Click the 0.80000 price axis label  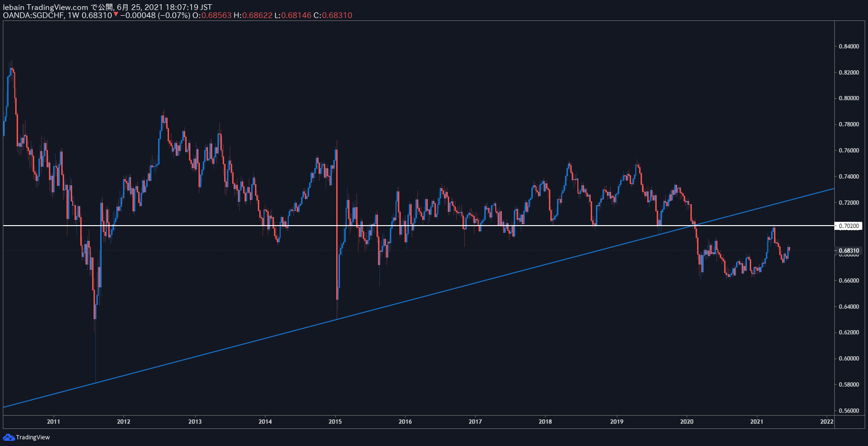coord(849,98)
